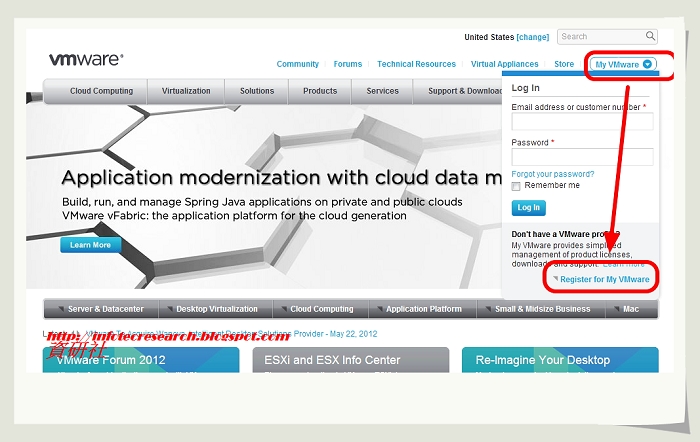Click the search magnifier icon
Viewport: 700px width, 442px height.
pyautogui.click(x=650, y=36)
